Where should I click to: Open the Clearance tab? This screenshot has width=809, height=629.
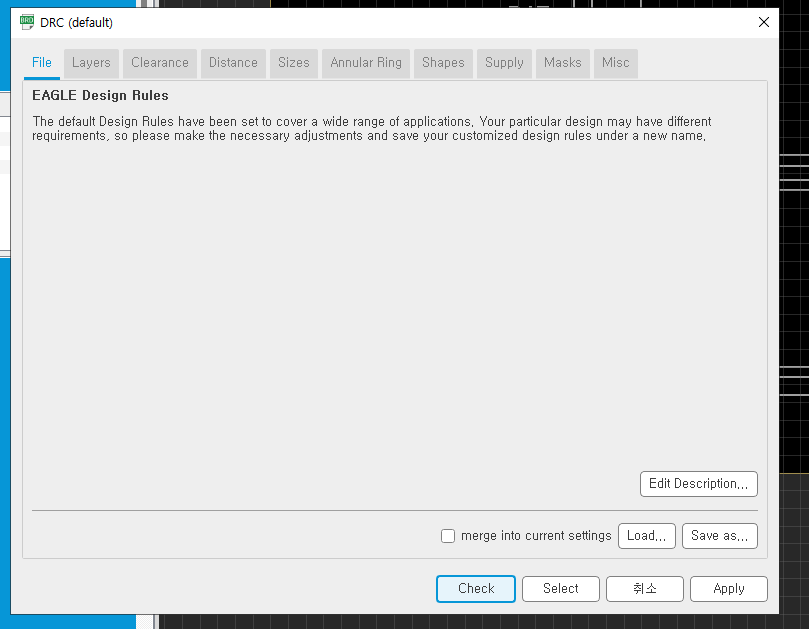(160, 63)
